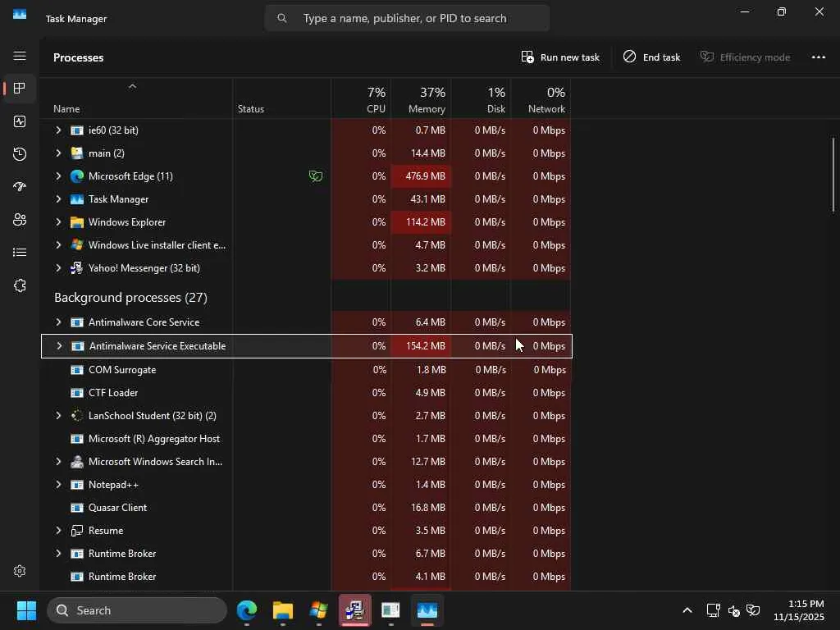This screenshot has height=630, width=840.
Task: Expand Antimalware Service Executable row
Action: [59, 346]
